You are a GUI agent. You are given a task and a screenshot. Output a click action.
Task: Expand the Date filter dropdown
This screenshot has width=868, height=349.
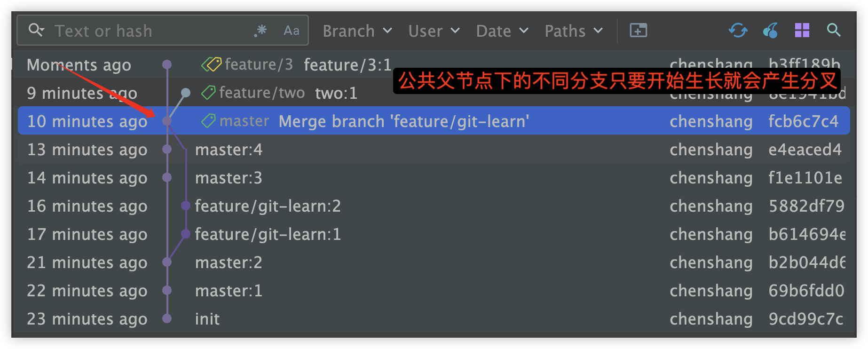coord(502,31)
